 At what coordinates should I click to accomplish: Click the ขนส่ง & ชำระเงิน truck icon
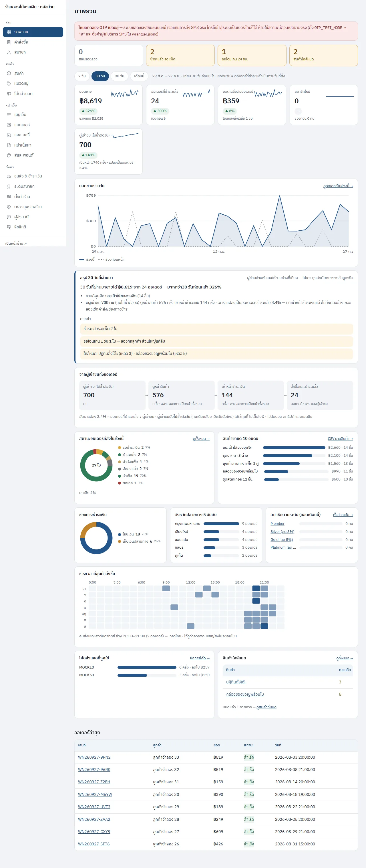click(x=9, y=176)
